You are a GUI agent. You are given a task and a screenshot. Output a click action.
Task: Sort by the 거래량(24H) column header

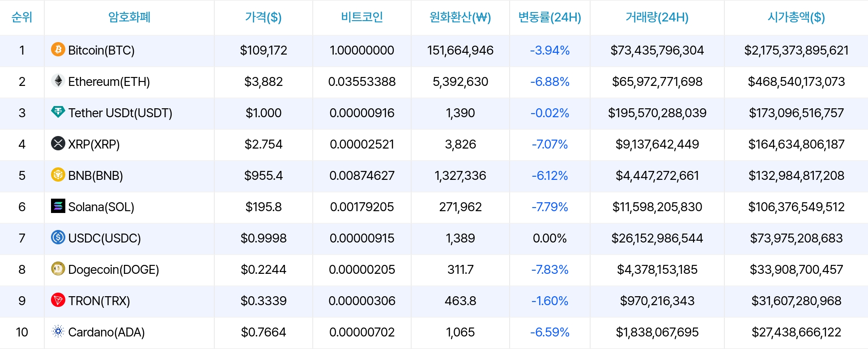click(x=657, y=17)
